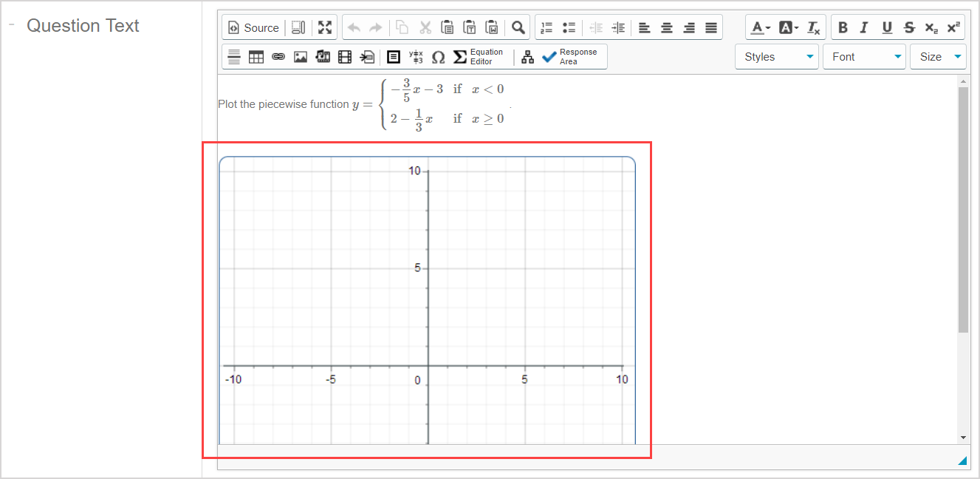Viewport: 980px width, 479px height.
Task: Toggle subscript formatting
Action: [931, 27]
